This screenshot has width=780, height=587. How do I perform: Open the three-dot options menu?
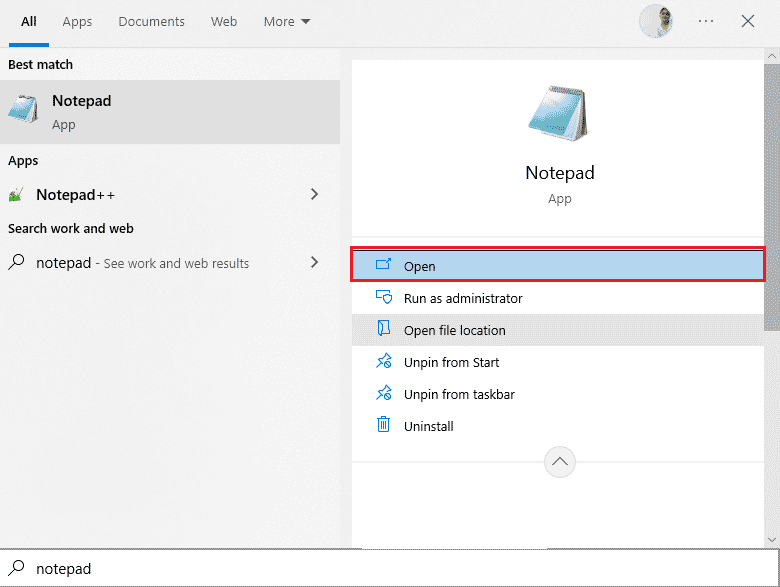point(705,21)
